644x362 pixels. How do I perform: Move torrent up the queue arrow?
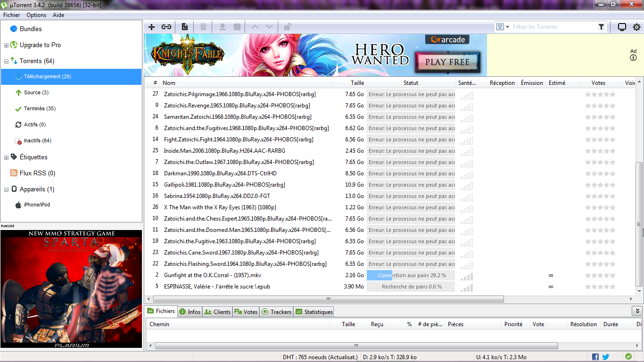pyautogui.click(x=255, y=27)
